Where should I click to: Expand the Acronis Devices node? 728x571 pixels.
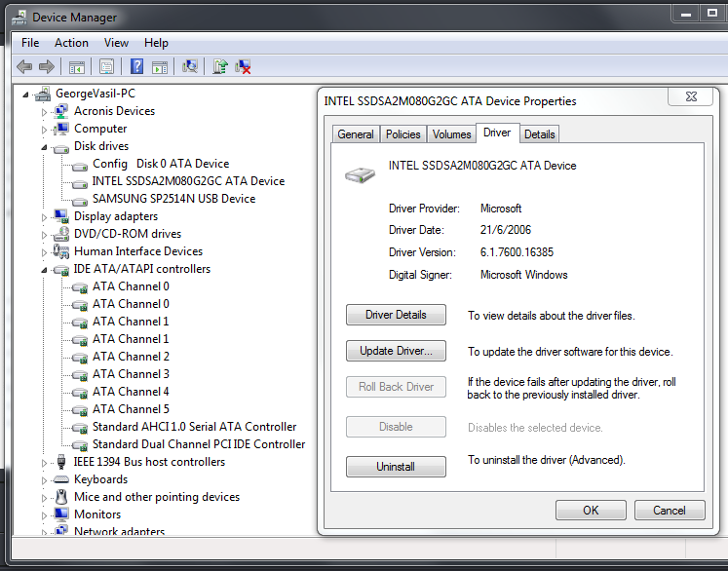(x=44, y=112)
